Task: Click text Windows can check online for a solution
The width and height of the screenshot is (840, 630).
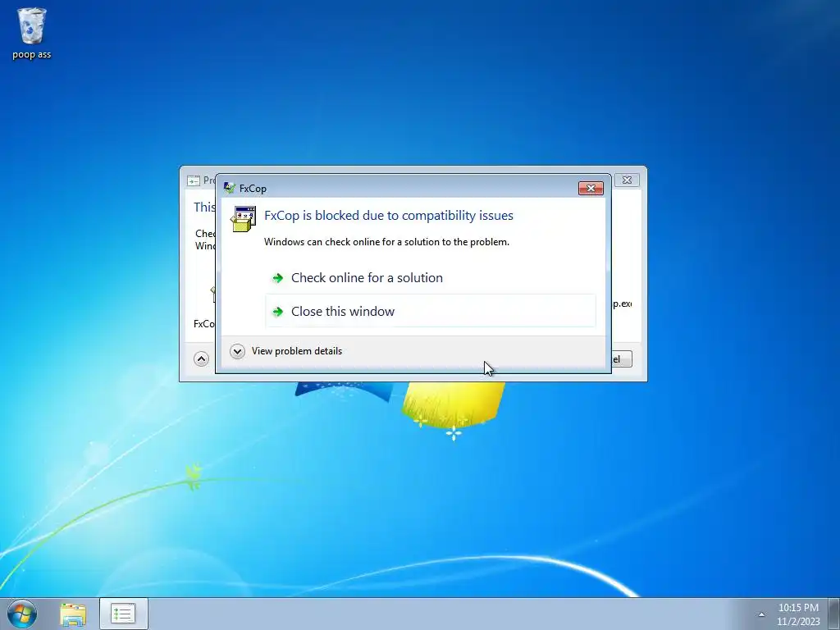Action: (x=386, y=242)
